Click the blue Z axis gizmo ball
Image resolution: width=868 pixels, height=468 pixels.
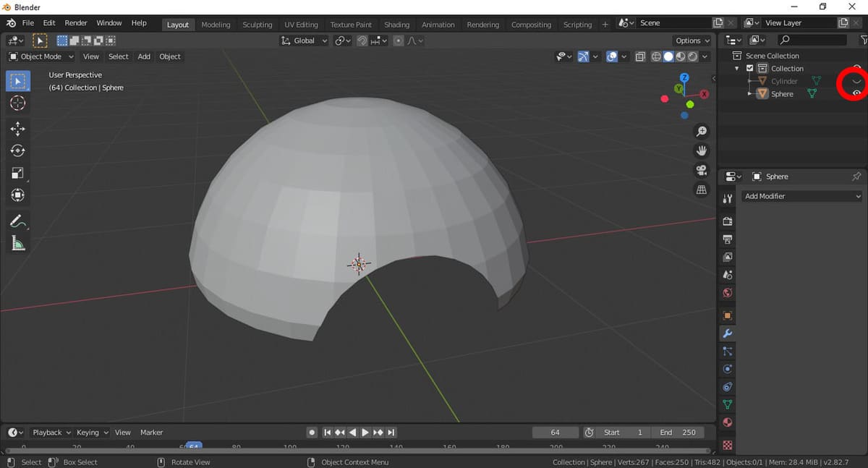pos(684,77)
